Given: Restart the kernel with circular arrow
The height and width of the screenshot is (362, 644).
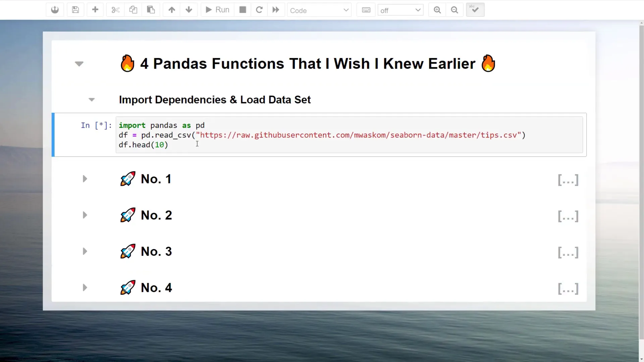Looking at the screenshot, I should pos(259,10).
